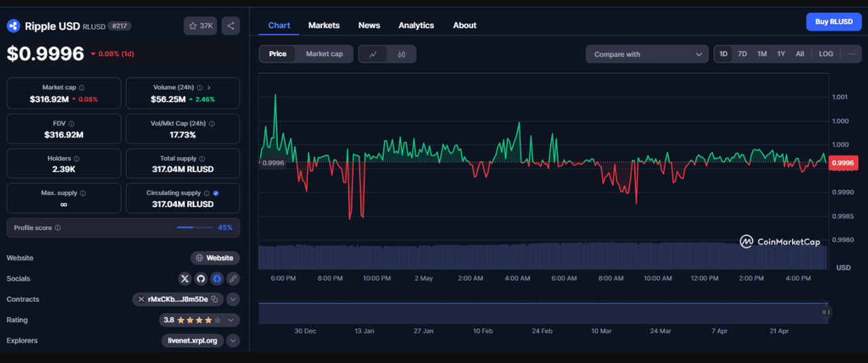The width and height of the screenshot is (868, 363).
Task: Show info icon next to Max. supply
Action: click(x=83, y=193)
